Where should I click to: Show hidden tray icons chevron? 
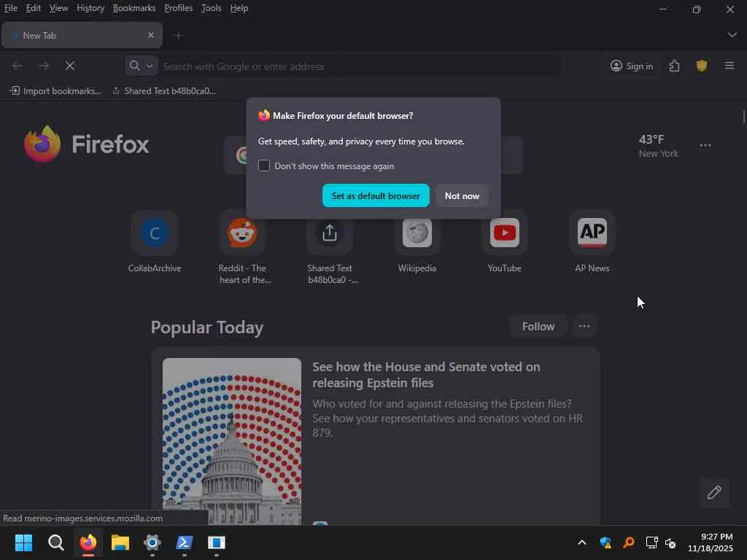pos(581,542)
